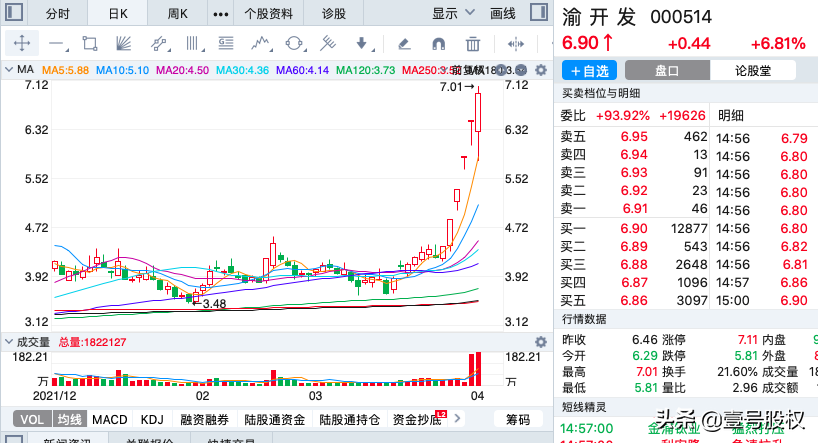
Task: Delete drawings with trash icon
Action: pos(473,44)
